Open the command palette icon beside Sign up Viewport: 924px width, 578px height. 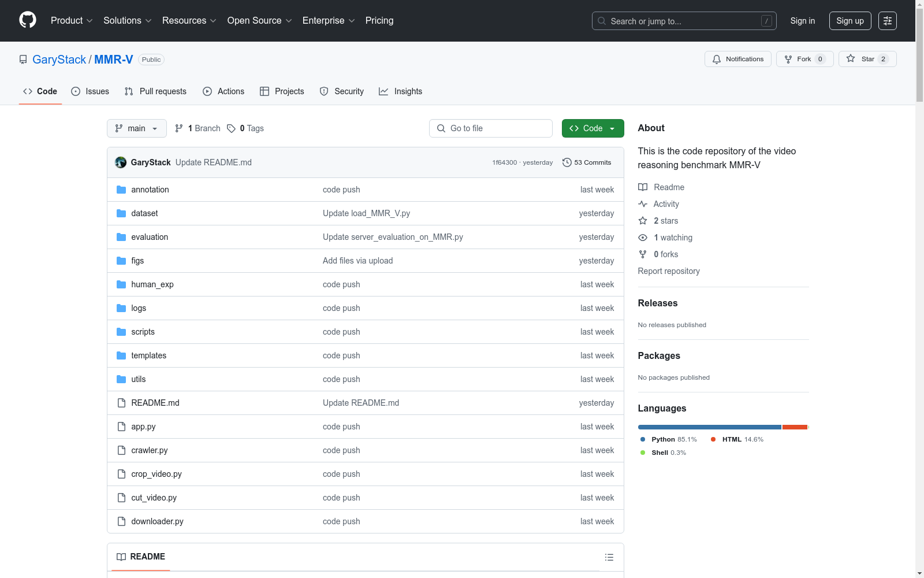click(888, 21)
